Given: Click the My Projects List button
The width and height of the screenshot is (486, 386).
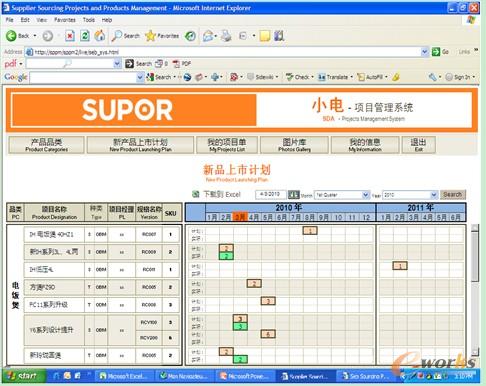Looking at the screenshot, I should [x=227, y=145].
